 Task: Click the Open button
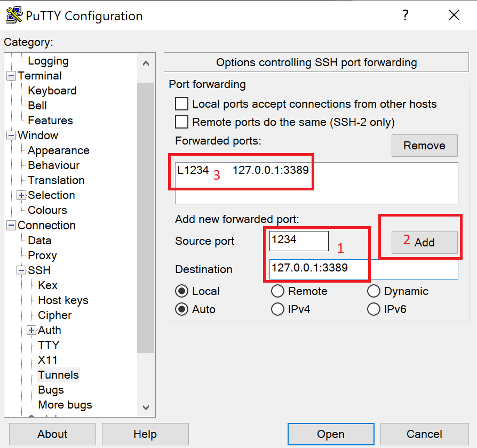331,434
